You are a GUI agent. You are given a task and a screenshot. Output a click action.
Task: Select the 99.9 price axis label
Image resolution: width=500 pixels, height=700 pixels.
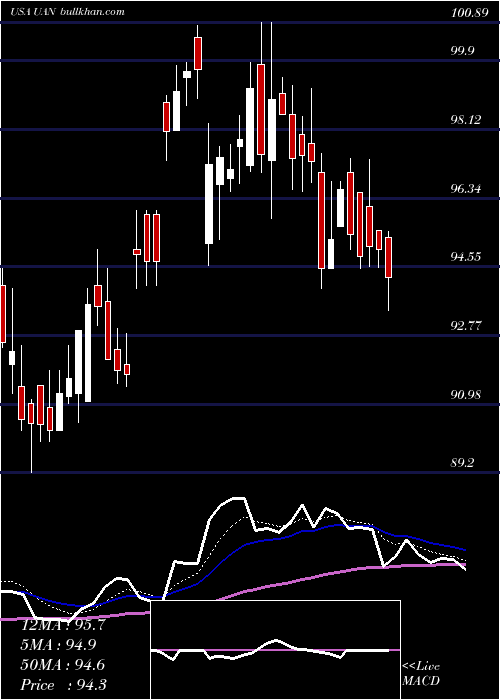click(x=462, y=50)
